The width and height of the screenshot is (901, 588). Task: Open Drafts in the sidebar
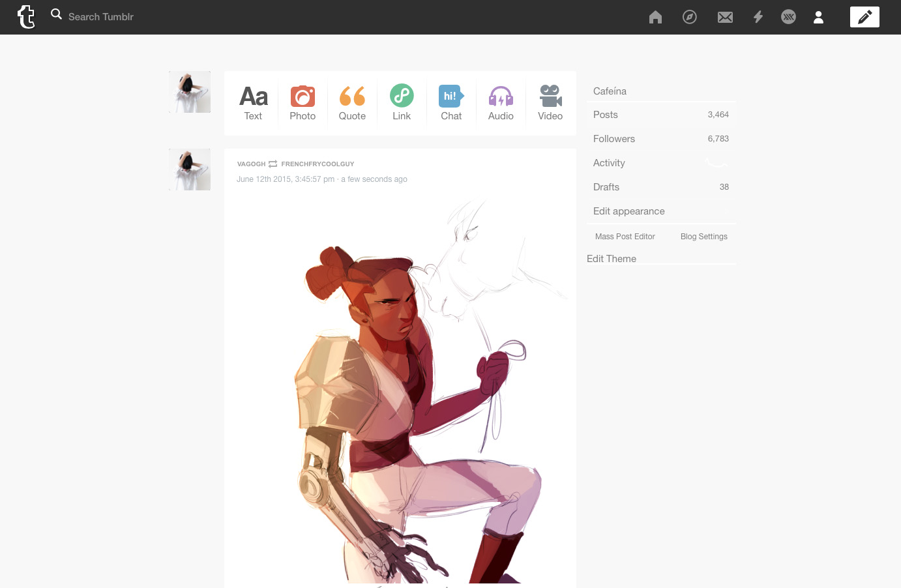point(661,187)
